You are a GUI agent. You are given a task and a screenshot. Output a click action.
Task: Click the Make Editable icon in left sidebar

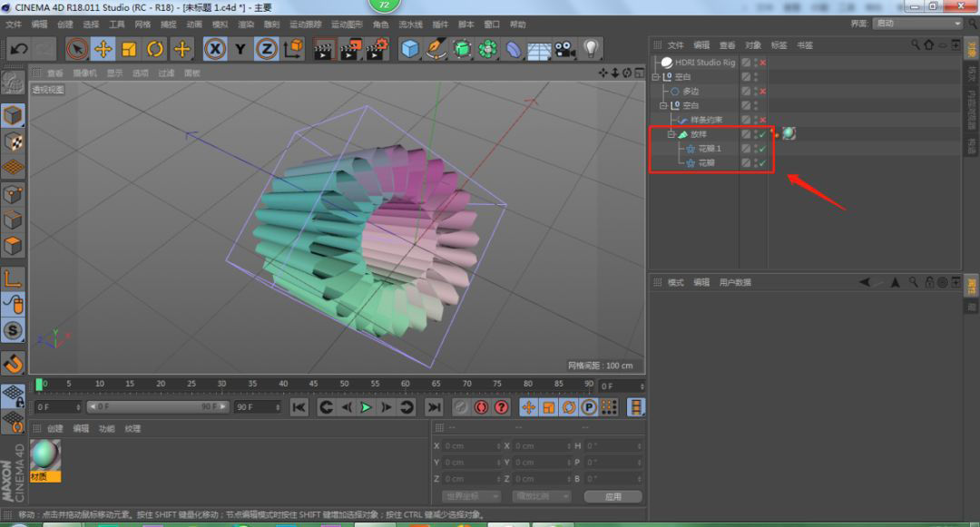(x=13, y=83)
